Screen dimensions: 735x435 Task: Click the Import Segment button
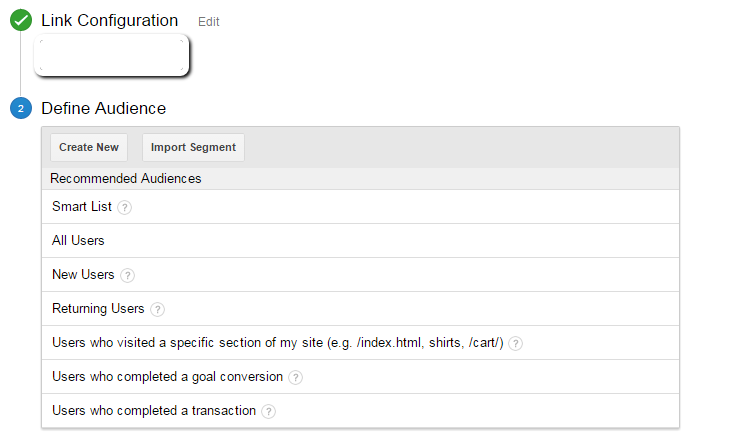point(193,147)
